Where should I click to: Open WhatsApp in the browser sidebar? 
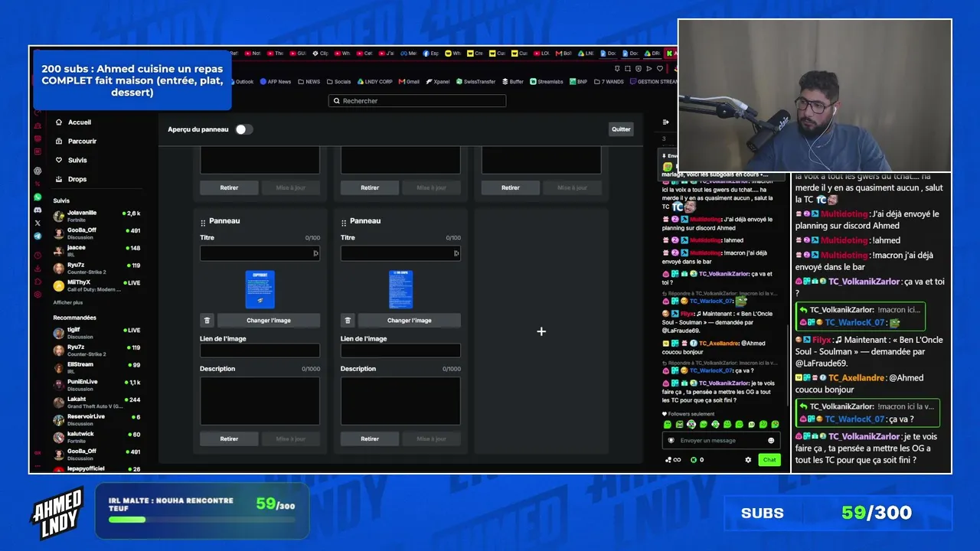click(x=38, y=197)
